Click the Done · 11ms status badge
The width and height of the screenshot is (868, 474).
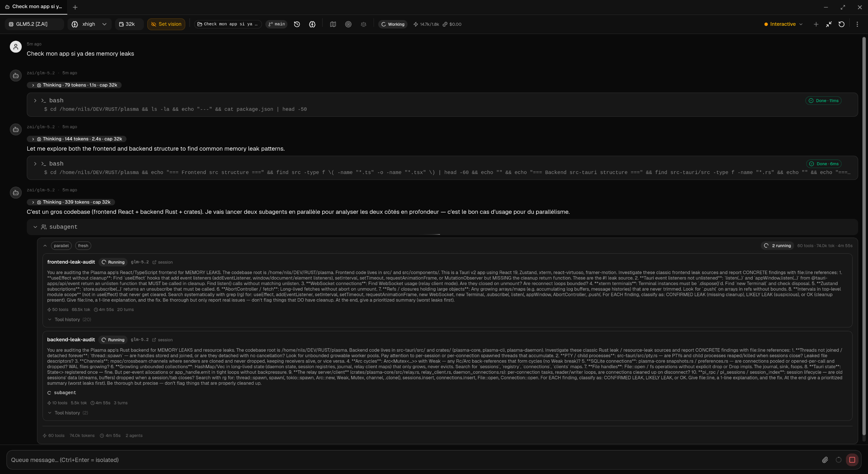(823, 101)
